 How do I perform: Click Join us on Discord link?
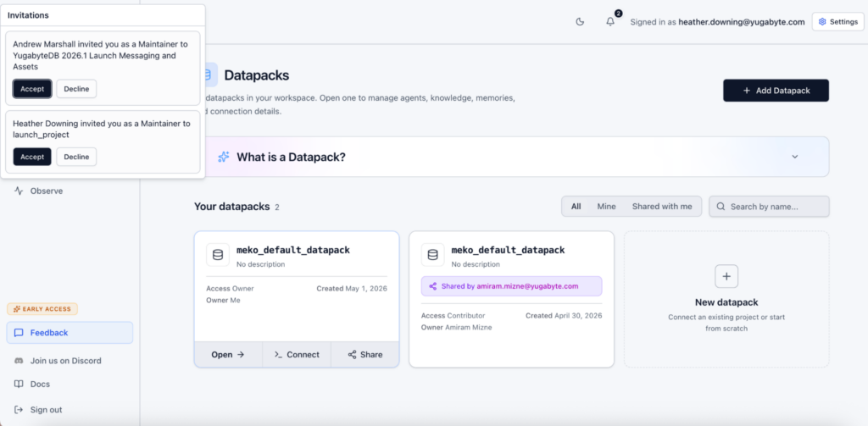coord(65,361)
